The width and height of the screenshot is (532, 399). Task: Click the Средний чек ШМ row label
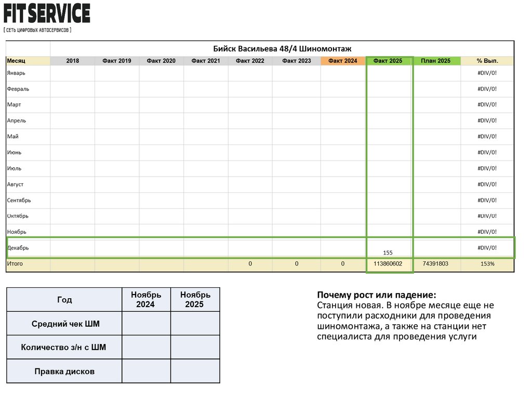coord(64,324)
